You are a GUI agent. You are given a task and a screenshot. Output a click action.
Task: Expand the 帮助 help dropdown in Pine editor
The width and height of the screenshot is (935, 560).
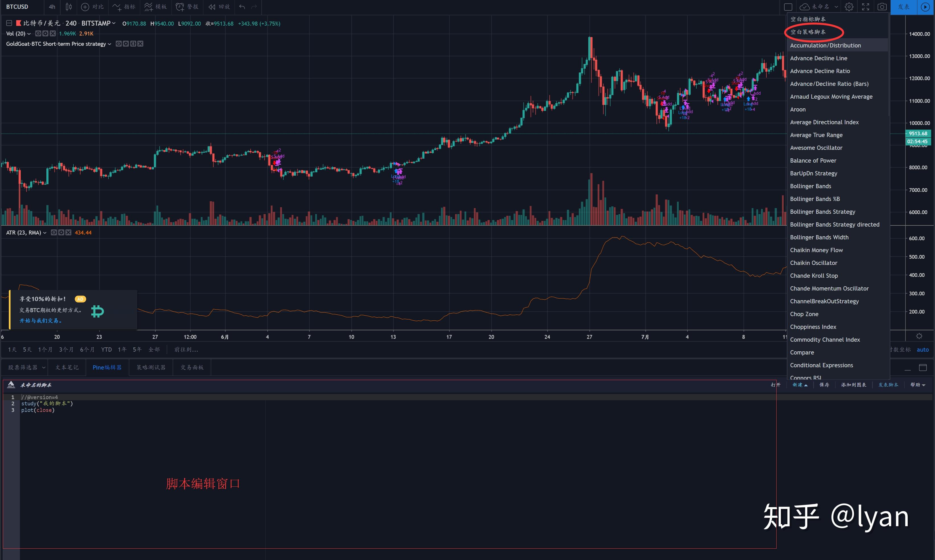918,385
